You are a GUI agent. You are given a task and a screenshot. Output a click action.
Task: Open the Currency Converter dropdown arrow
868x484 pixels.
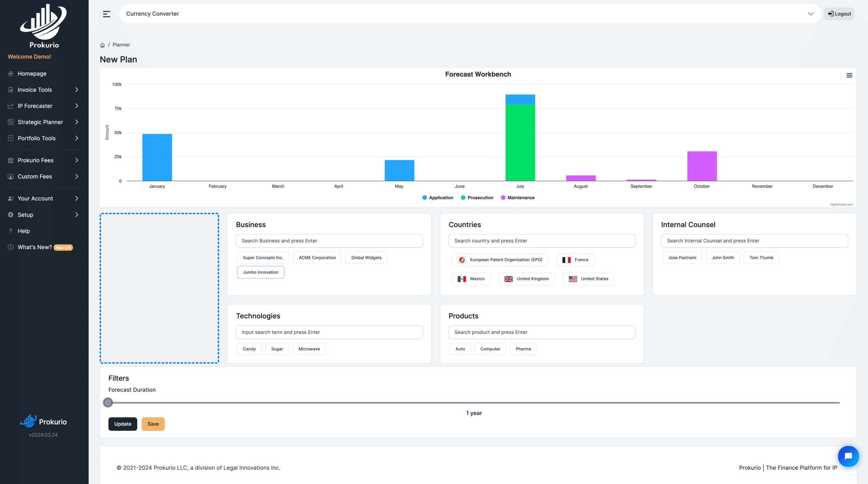[810, 14]
